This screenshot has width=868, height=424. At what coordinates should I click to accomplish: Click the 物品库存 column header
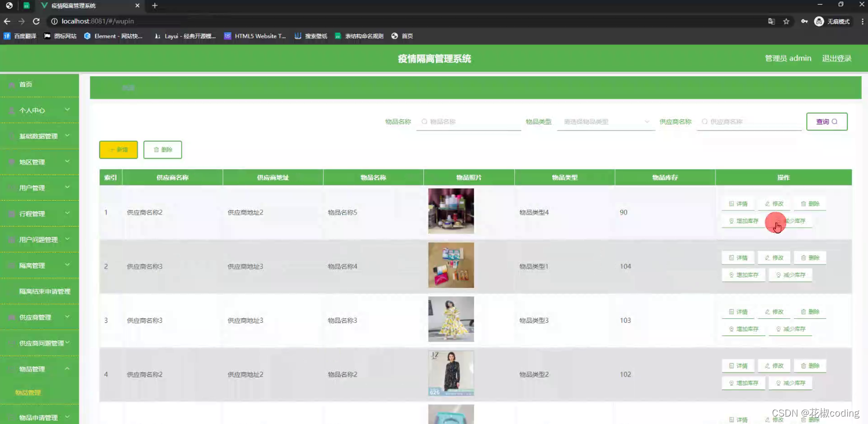click(x=665, y=177)
